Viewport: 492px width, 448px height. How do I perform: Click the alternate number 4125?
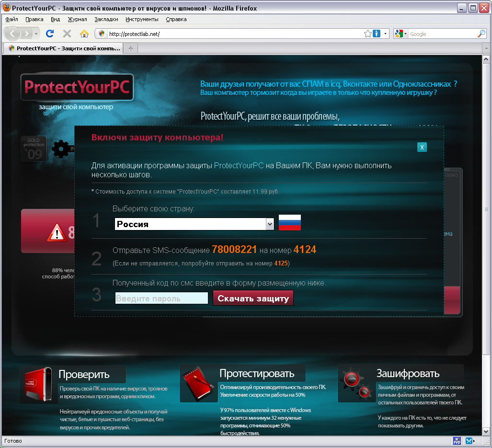[x=281, y=263]
